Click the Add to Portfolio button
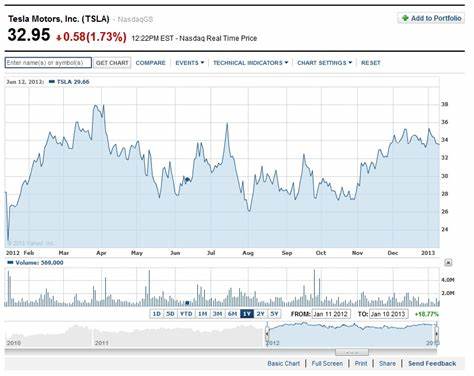474x376 pixels. pyautogui.click(x=431, y=18)
